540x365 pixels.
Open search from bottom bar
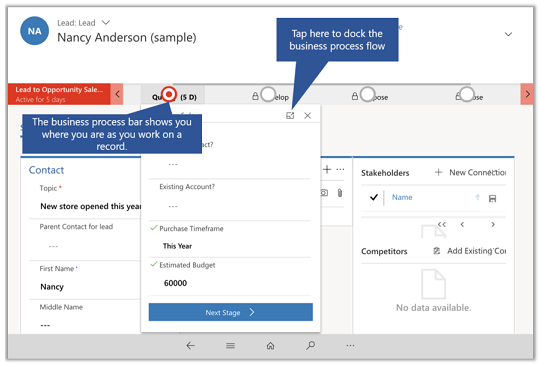pos(310,345)
